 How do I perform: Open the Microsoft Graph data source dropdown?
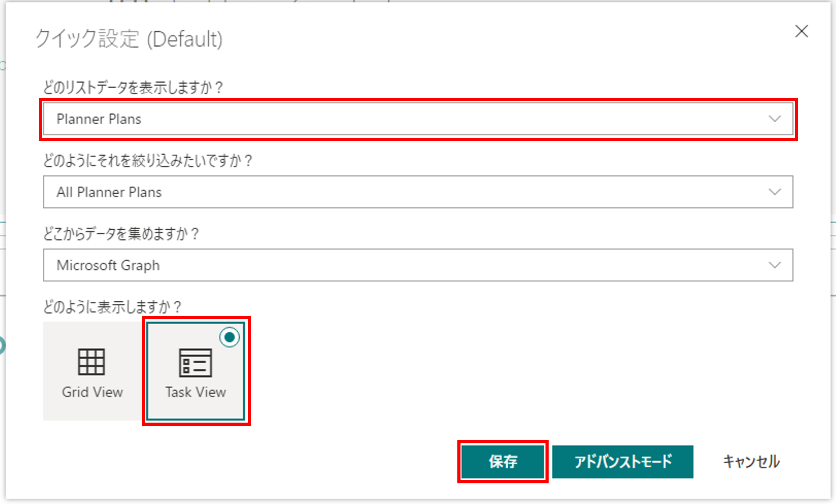pos(417,265)
